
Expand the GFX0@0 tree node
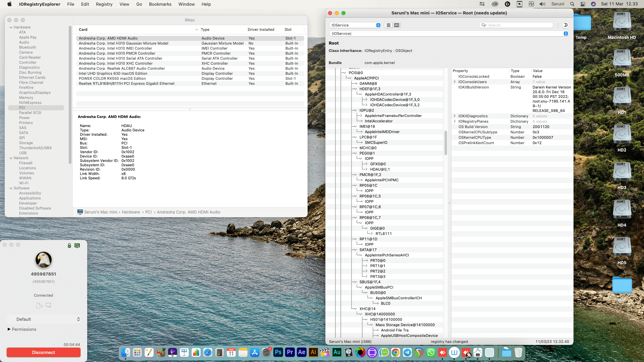(x=366, y=164)
